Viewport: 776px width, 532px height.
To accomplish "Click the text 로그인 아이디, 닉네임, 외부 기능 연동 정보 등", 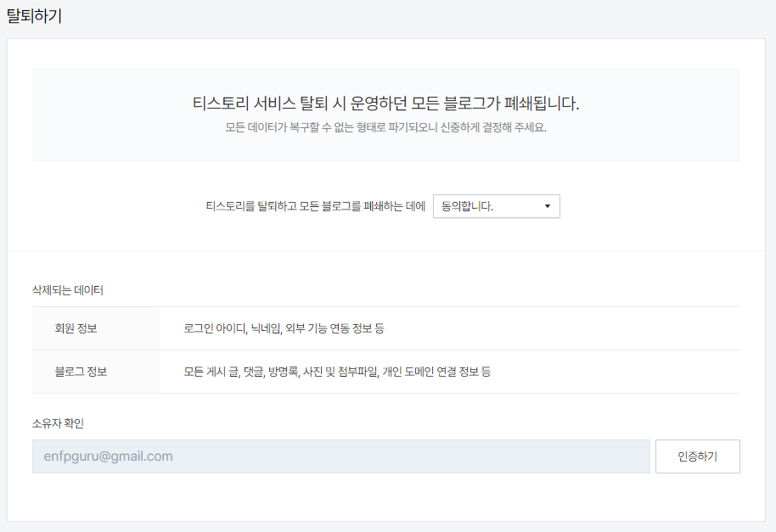I will pyautogui.click(x=284, y=328).
